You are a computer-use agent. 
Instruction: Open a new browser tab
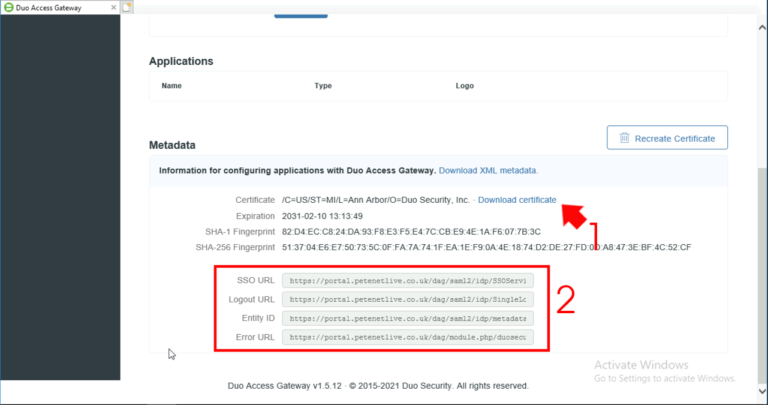point(127,7)
